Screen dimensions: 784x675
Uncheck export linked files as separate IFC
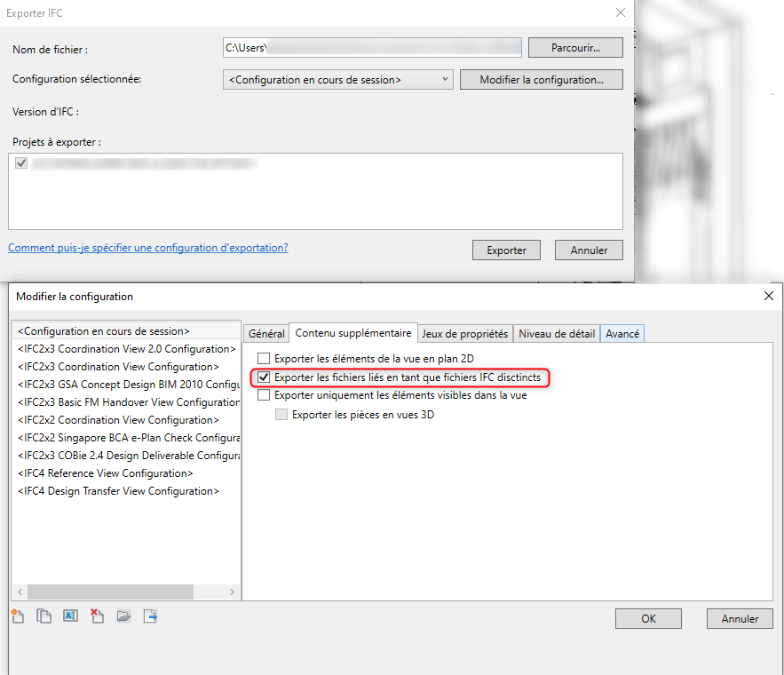click(x=264, y=377)
